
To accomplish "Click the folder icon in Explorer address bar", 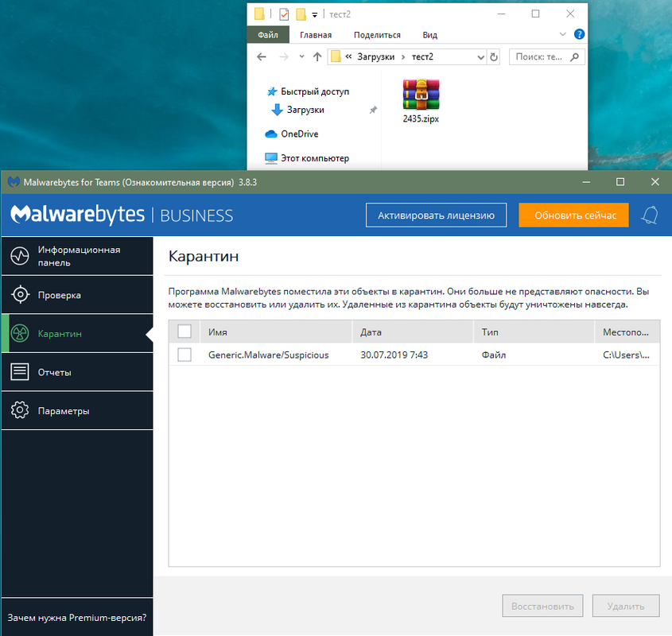I will 336,56.
